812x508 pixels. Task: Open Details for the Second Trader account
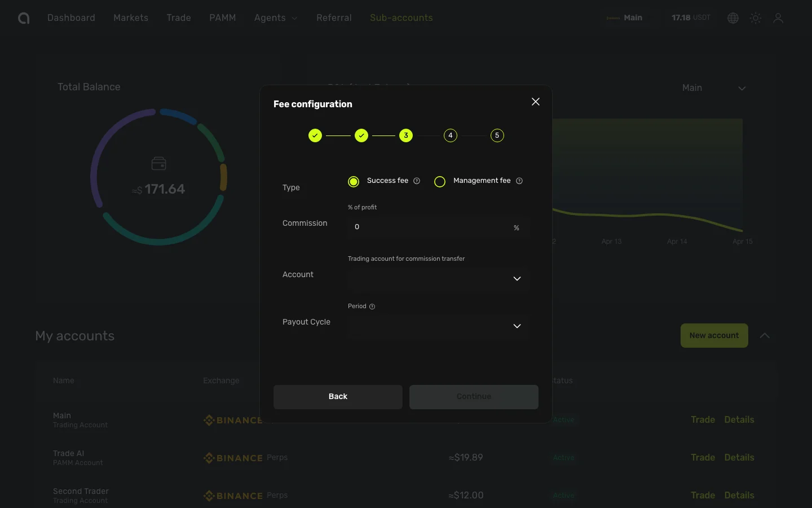[739, 495]
